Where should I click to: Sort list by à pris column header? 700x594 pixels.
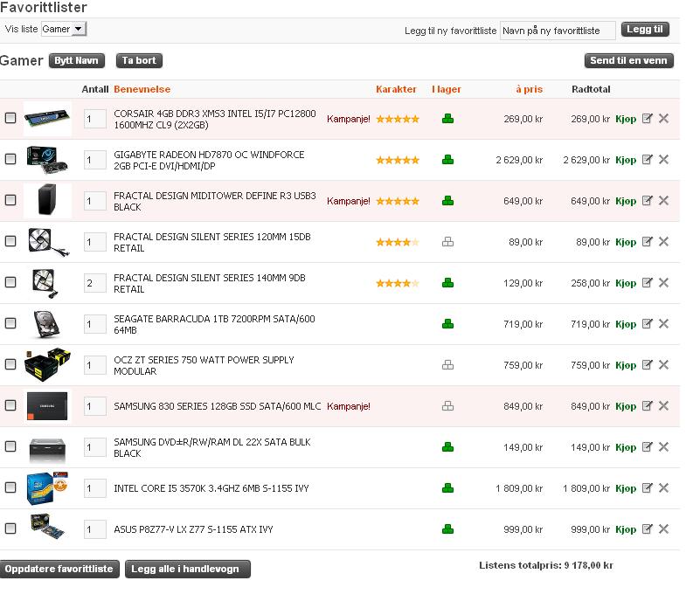click(529, 89)
